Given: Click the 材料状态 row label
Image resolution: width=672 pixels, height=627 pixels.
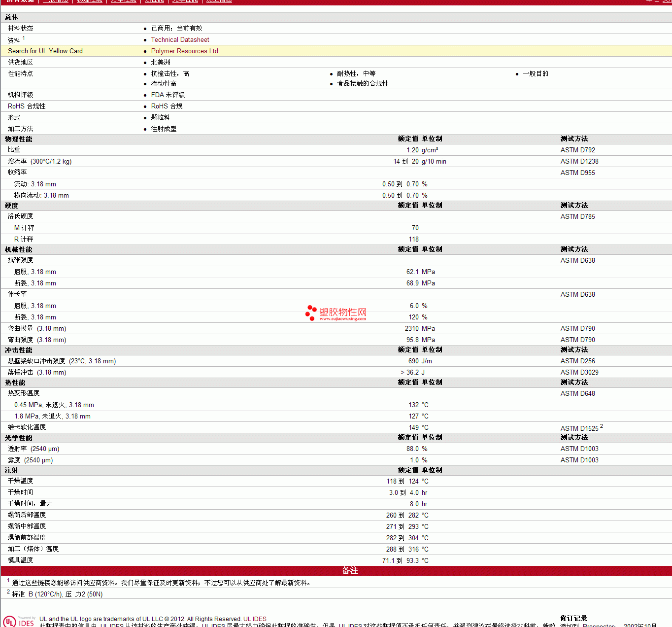Looking at the screenshot, I should (x=21, y=29).
